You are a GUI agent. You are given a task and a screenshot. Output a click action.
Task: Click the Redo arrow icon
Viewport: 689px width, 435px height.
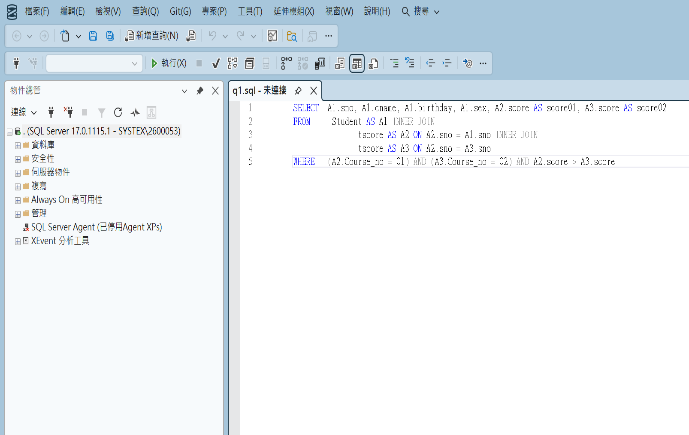[240, 36]
